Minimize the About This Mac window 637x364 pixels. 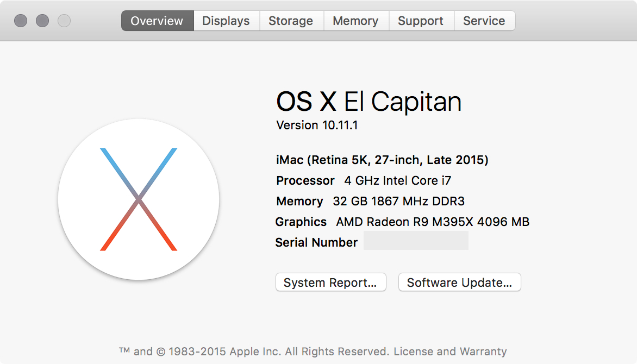(x=42, y=21)
